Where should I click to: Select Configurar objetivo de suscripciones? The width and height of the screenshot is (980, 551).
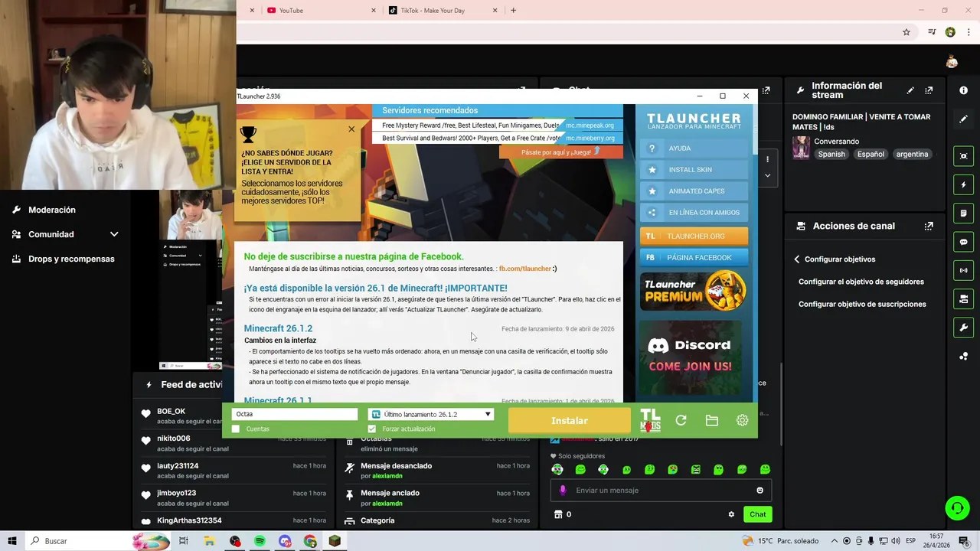(862, 304)
